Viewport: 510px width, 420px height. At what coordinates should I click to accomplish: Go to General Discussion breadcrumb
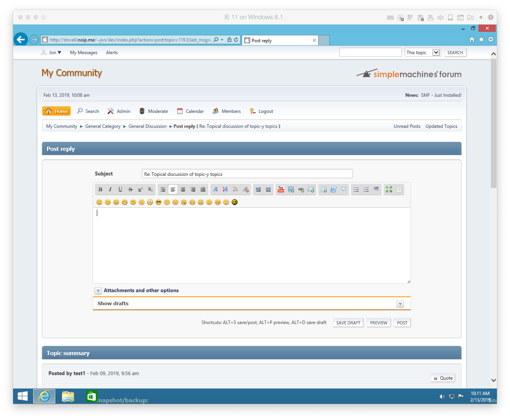coord(147,126)
